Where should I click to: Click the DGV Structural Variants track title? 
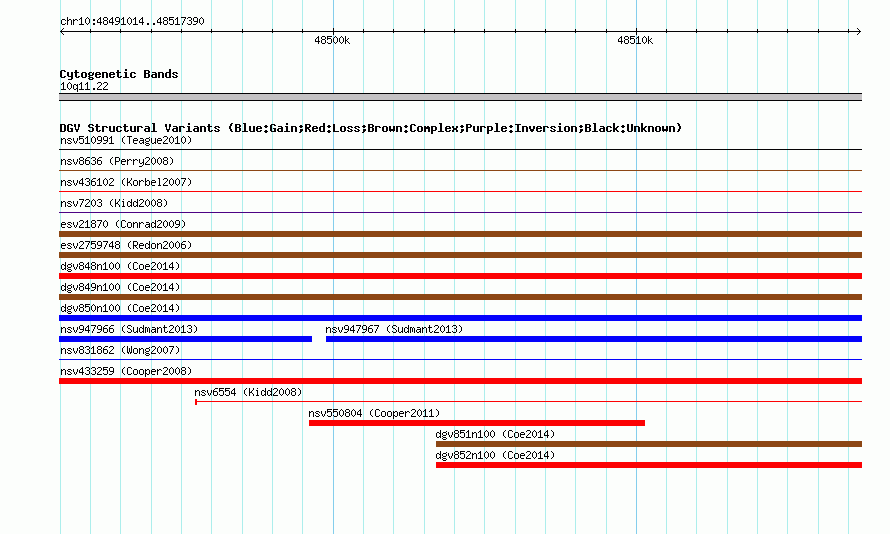[x=371, y=128]
